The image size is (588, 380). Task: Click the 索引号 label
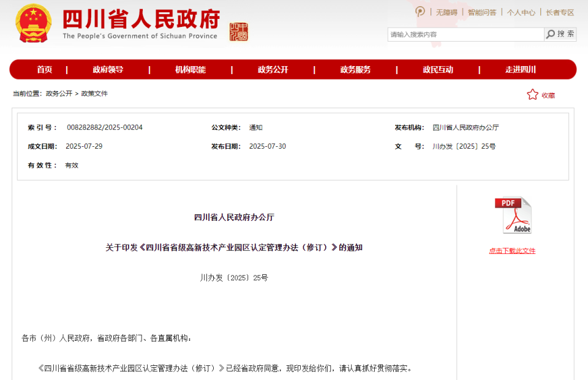click(x=42, y=127)
